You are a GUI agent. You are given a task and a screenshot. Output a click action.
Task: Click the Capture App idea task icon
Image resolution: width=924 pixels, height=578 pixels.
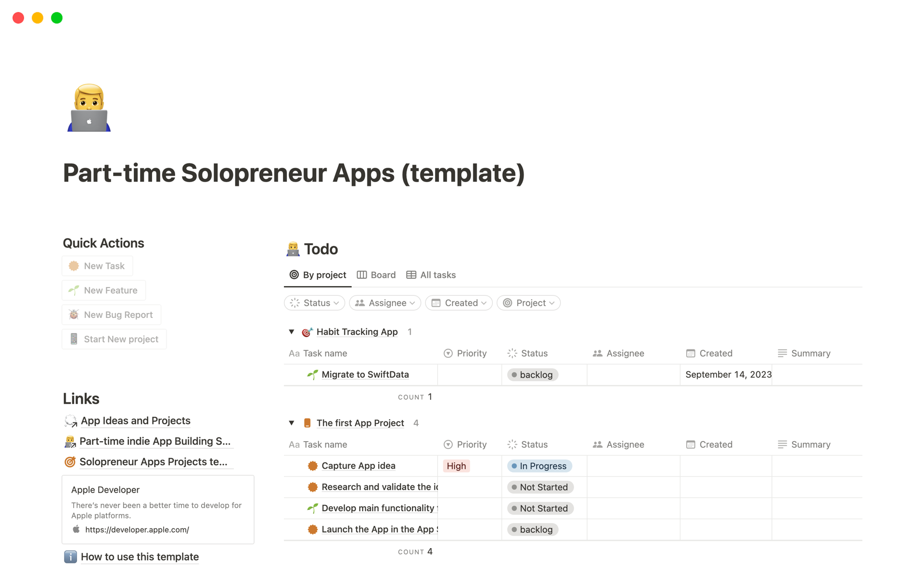[312, 466]
